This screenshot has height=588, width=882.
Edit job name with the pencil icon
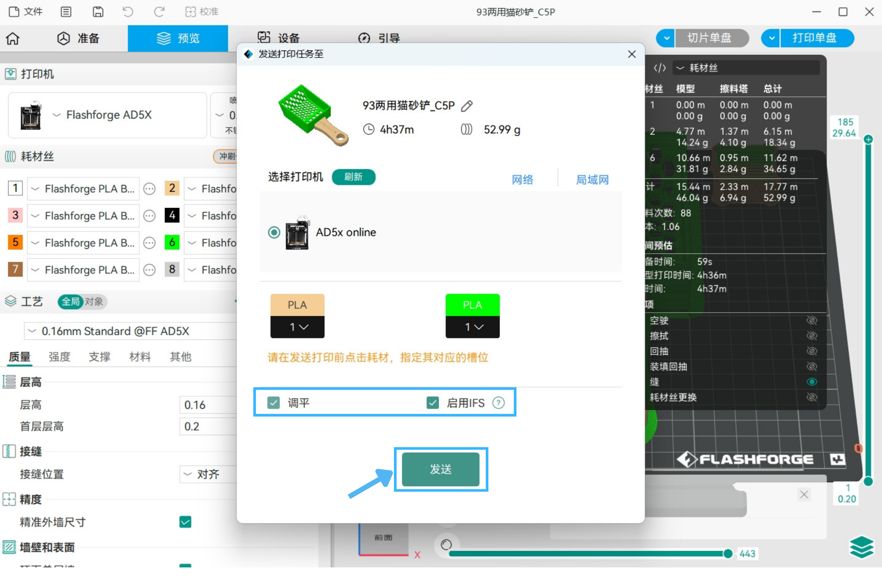coord(467,106)
